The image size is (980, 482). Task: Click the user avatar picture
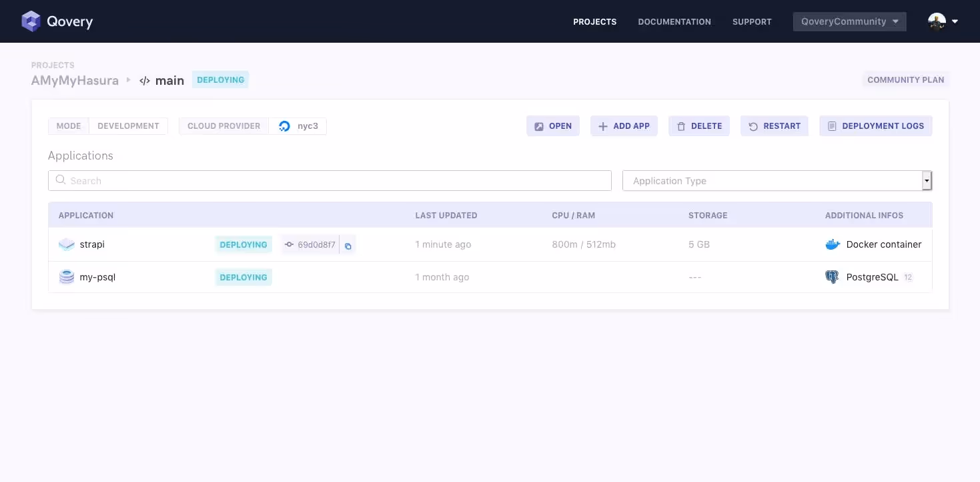[x=937, y=21]
